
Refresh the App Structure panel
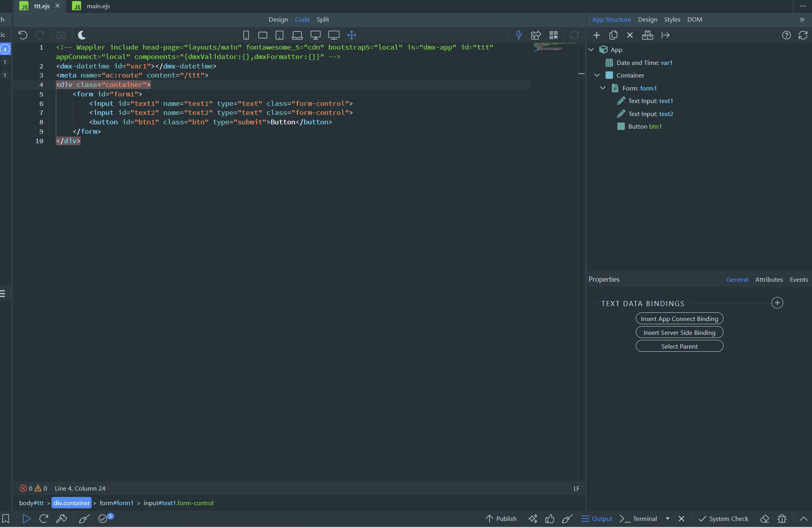(803, 35)
